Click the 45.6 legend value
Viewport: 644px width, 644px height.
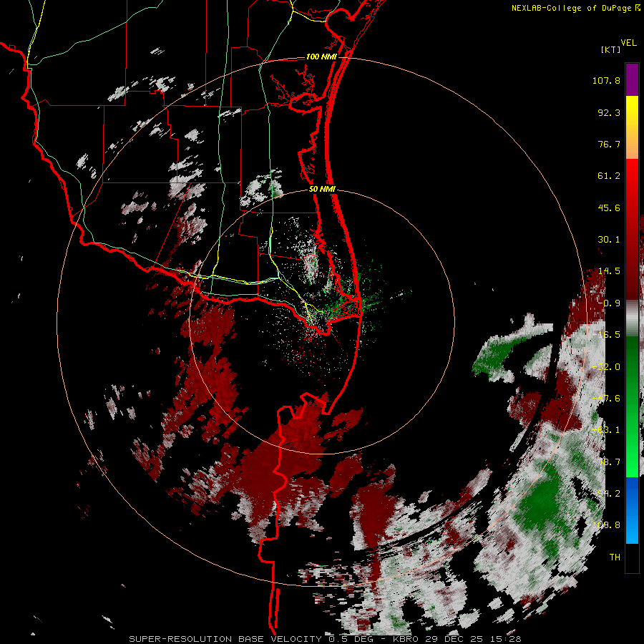(x=609, y=208)
